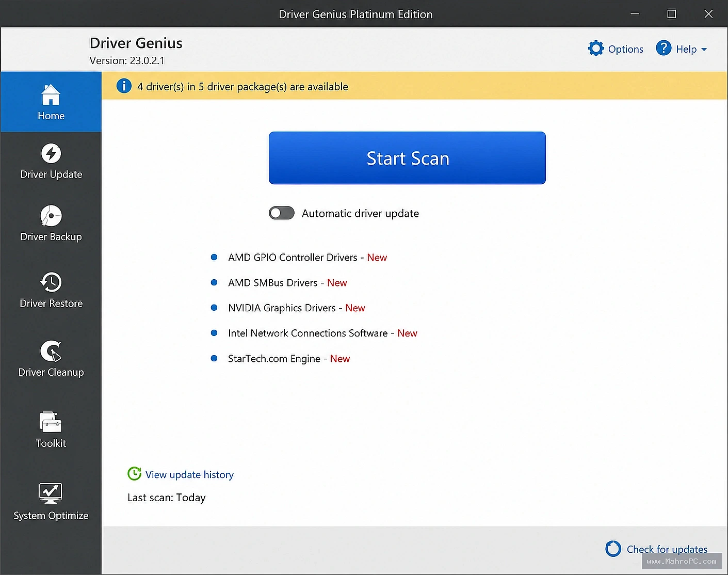Minimize the Driver Genius window
Image resolution: width=728 pixels, height=575 pixels.
[635, 14]
